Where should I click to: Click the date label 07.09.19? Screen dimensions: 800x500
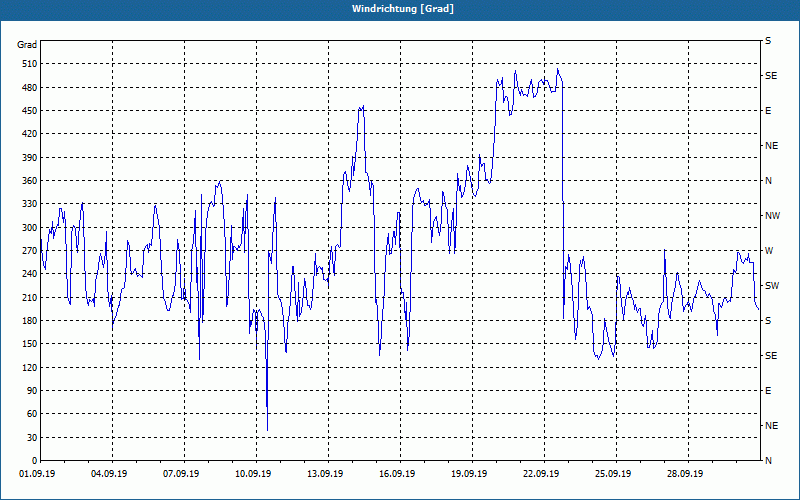point(181,474)
